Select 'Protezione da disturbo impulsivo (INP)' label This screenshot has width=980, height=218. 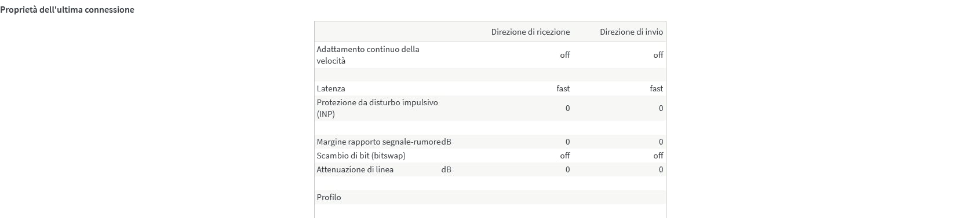(x=377, y=108)
